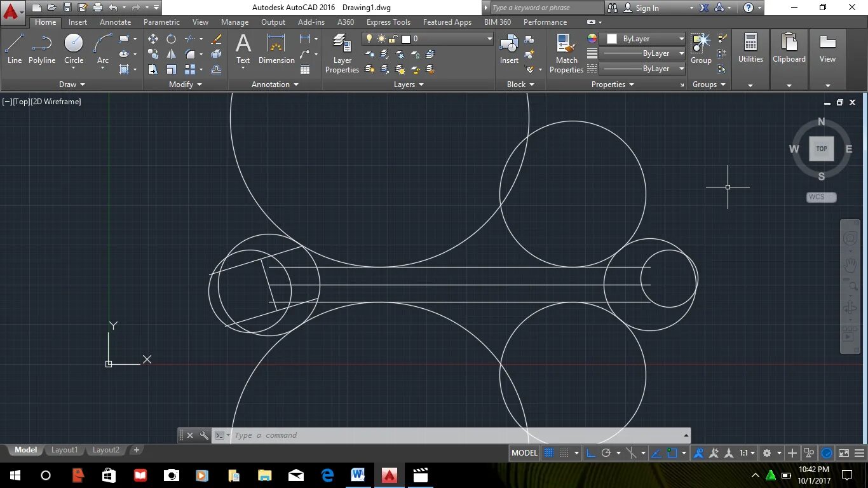Viewport: 868px width, 488px height.
Task: Open the Express Tools tab
Action: coord(388,22)
